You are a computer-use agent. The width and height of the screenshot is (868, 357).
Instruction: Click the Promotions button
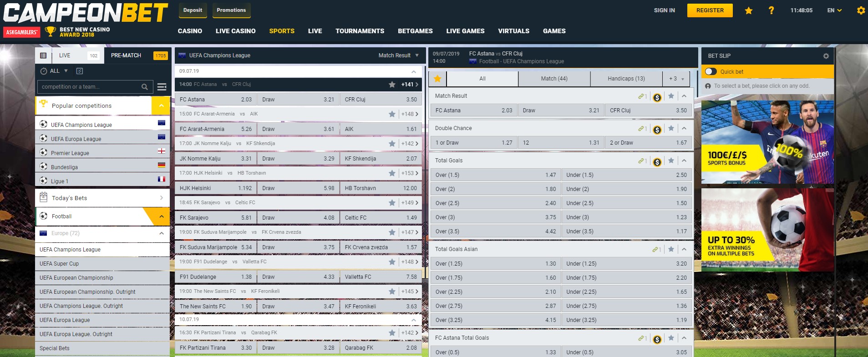pos(231,10)
